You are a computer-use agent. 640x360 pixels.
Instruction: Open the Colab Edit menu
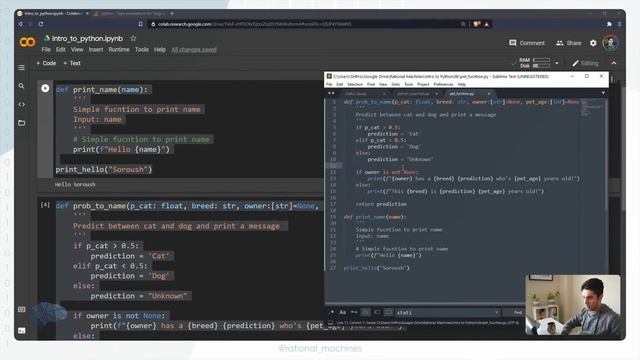60,49
